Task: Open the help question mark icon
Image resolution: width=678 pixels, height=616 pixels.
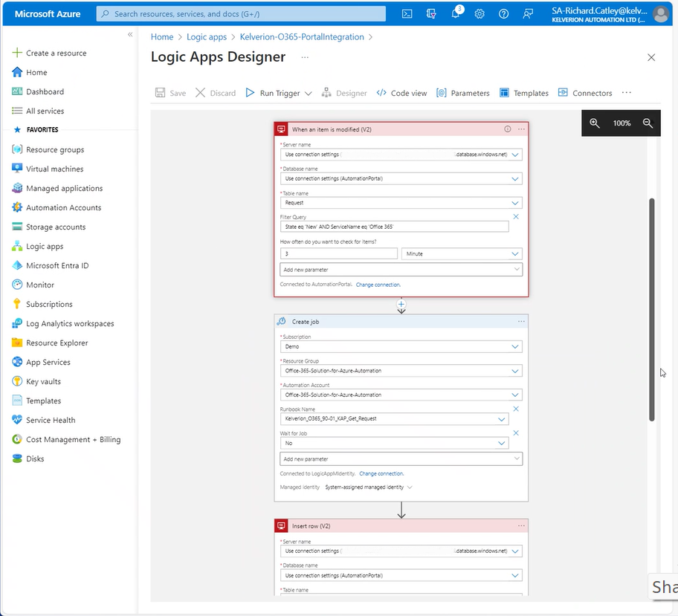Action: pos(504,14)
